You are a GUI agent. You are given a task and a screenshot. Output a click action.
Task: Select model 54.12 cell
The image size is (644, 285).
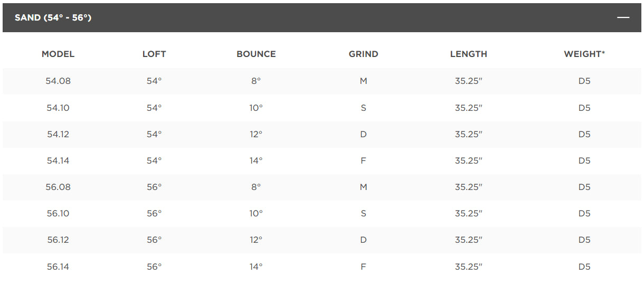58,134
